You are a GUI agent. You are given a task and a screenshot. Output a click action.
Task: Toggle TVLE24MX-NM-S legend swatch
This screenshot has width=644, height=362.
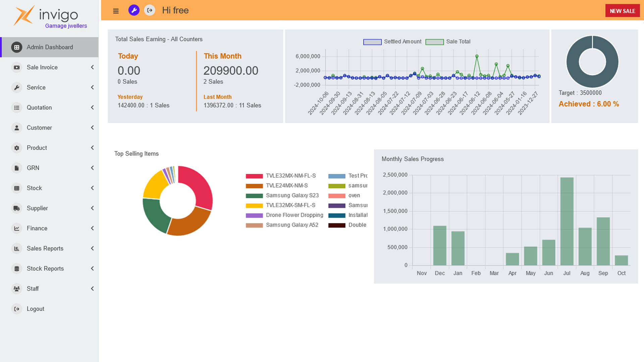[x=254, y=186]
